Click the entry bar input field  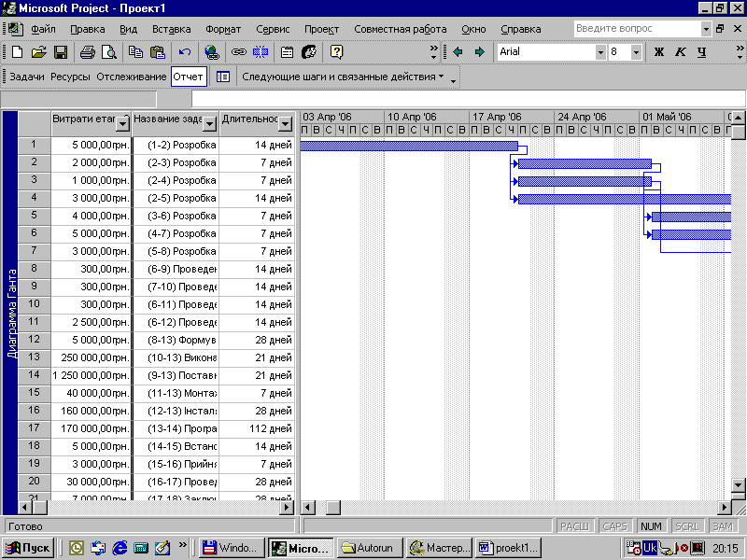coord(469,99)
